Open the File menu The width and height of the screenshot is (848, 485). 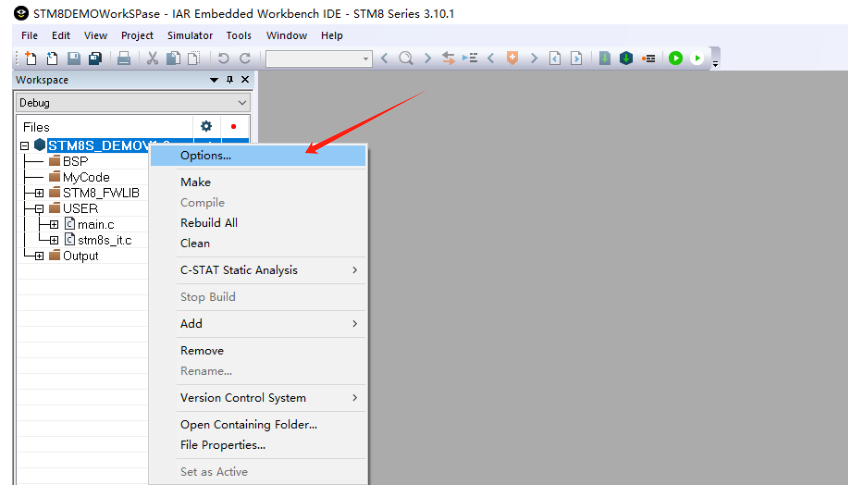point(29,36)
